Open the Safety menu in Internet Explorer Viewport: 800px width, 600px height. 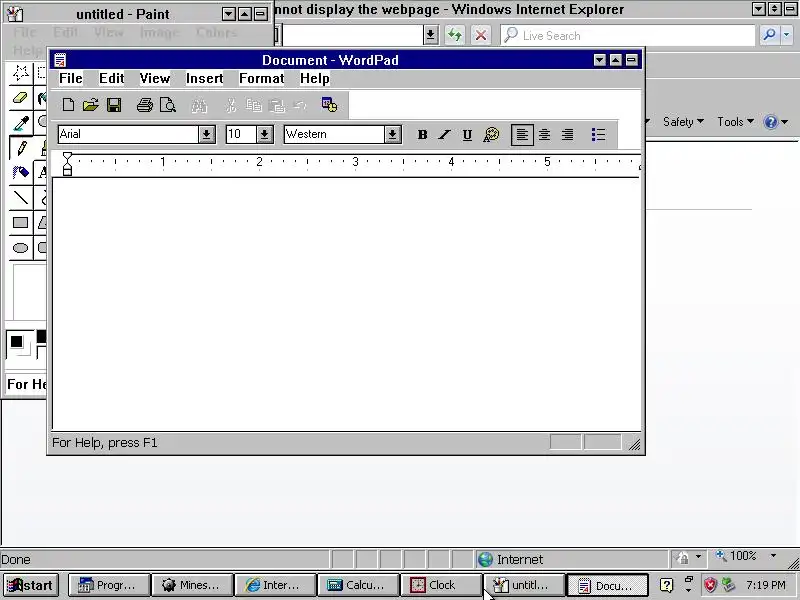pos(683,122)
